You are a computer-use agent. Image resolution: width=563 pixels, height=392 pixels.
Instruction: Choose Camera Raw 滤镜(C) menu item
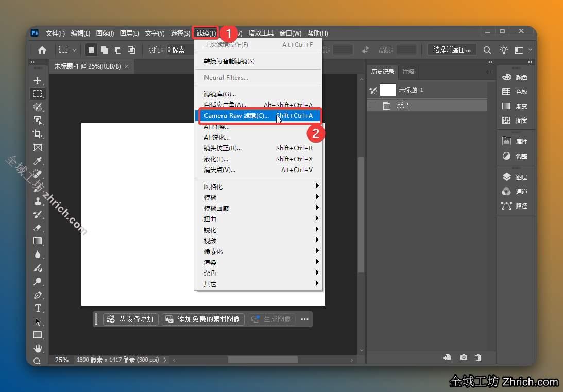tap(258, 115)
